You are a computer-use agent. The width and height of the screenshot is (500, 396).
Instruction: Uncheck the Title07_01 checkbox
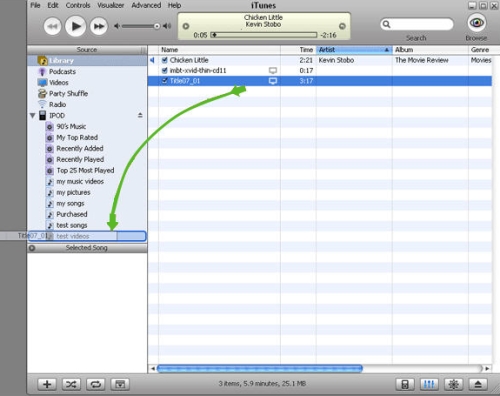tap(164, 81)
